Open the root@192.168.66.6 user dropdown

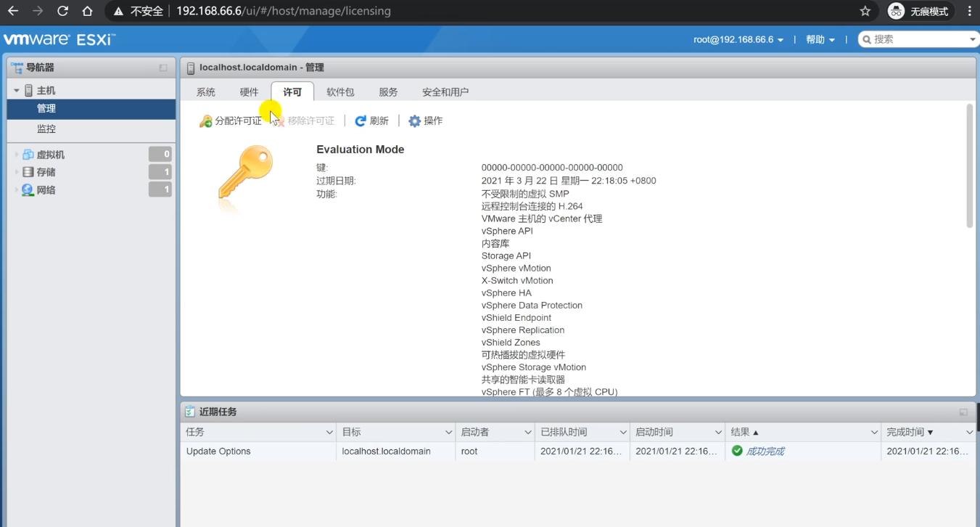pyautogui.click(x=738, y=39)
